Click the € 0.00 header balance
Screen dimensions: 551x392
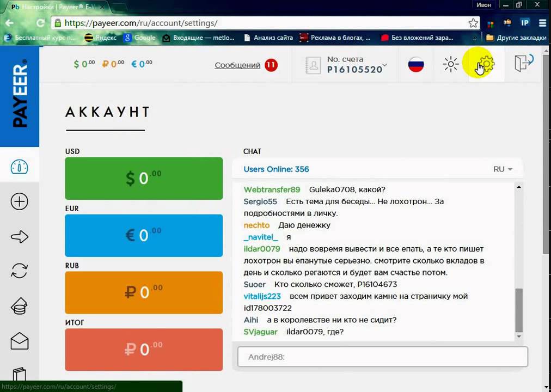[142, 64]
